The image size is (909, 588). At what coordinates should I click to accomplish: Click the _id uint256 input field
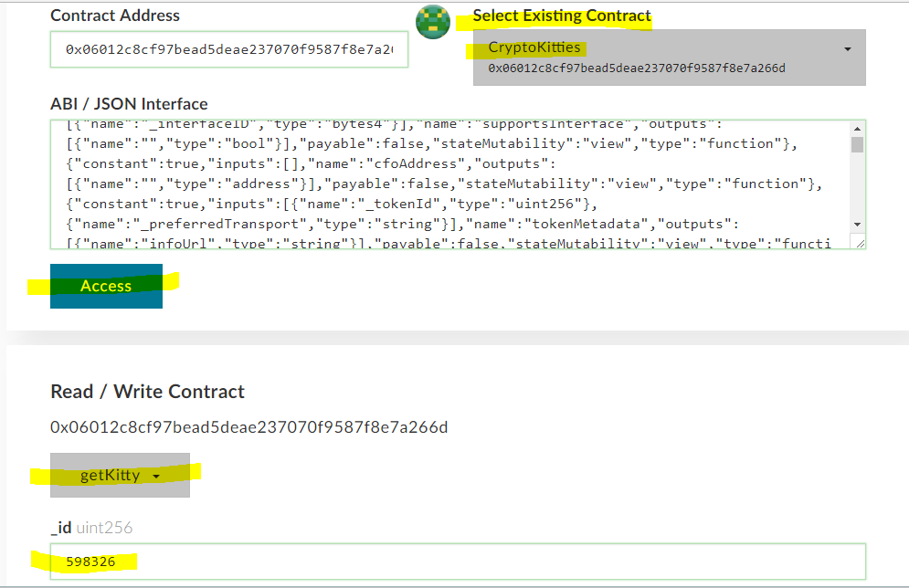pyautogui.click(x=458, y=562)
